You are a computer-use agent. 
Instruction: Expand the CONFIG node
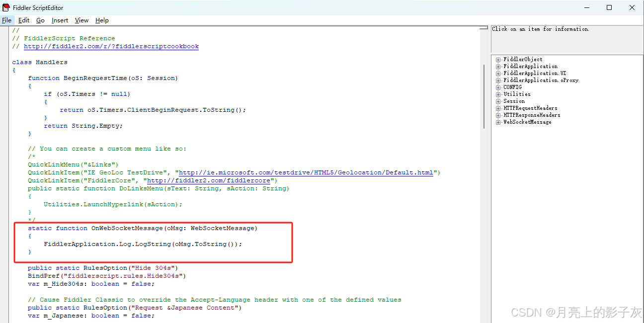click(498, 87)
